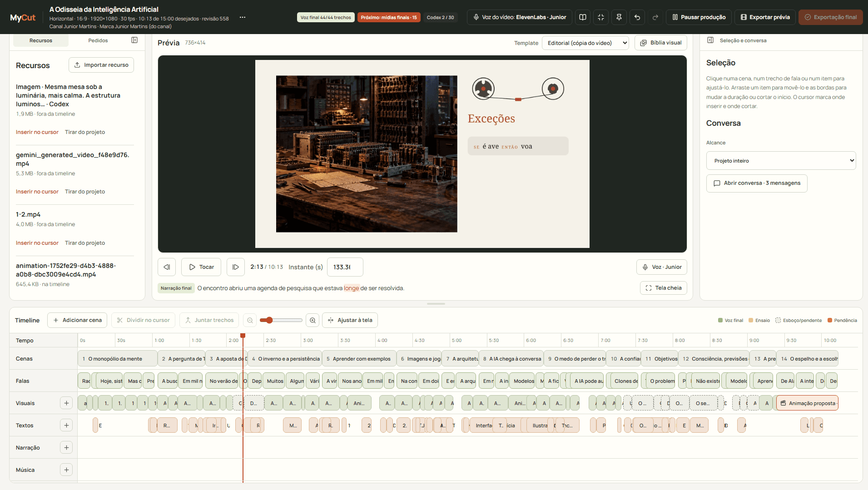Click Ajustar à tela in timeline toolbar
The width and height of the screenshot is (868, 490).
click(350, 320)
